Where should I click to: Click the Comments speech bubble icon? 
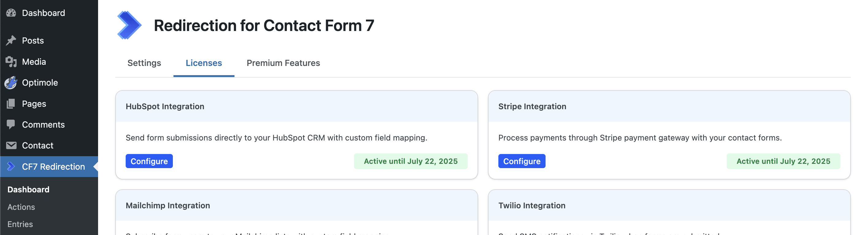11,125
